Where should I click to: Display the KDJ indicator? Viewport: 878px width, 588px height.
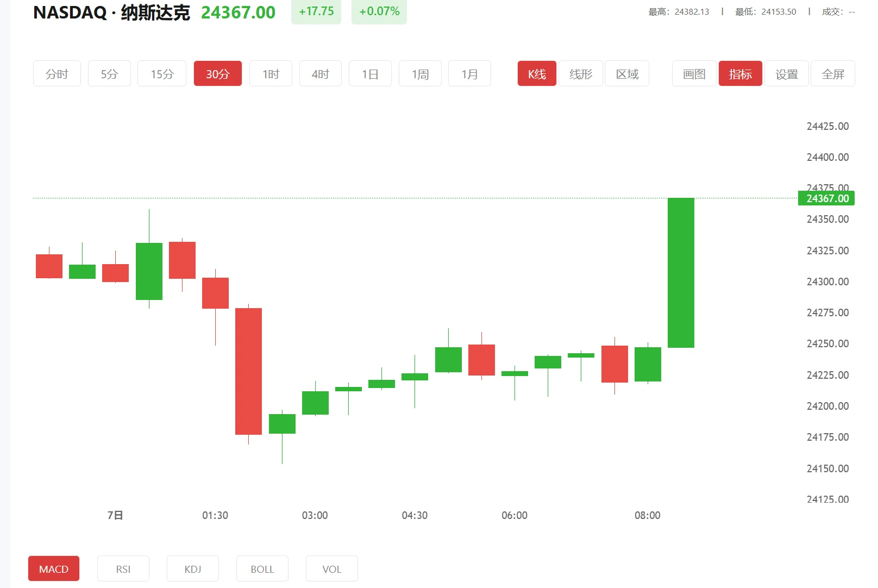pyautogui.click(x=192, y=568)
